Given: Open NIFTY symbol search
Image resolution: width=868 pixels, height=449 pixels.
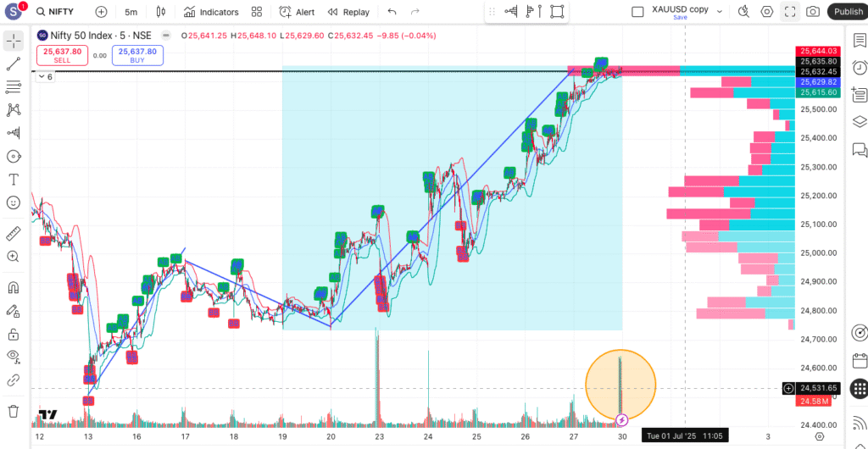Looking at the screenshot, I should (57, 12).
